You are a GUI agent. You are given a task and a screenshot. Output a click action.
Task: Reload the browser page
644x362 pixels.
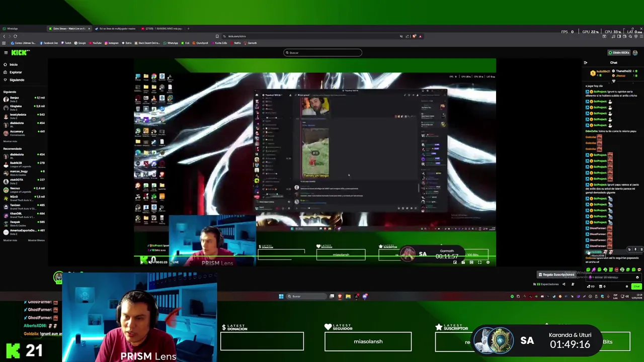pyautogui.click(x=15, y=36)
